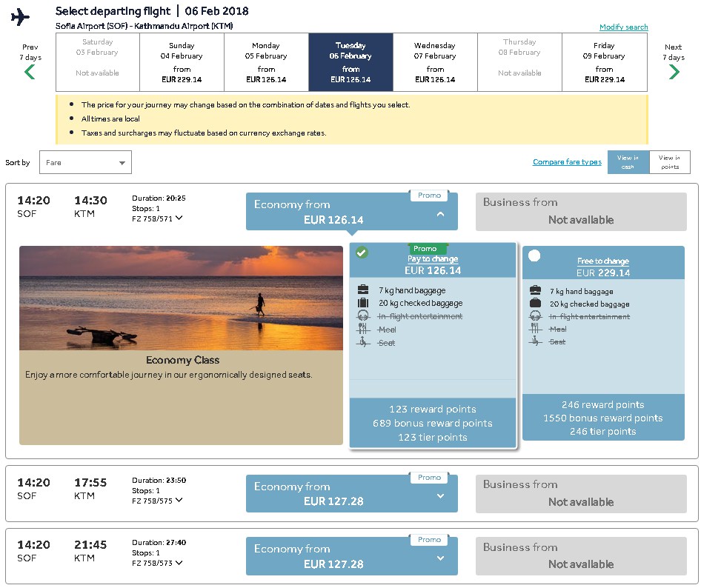Expand flight details for FZ 758/575

pyautogui.click(x=179, y=500)
